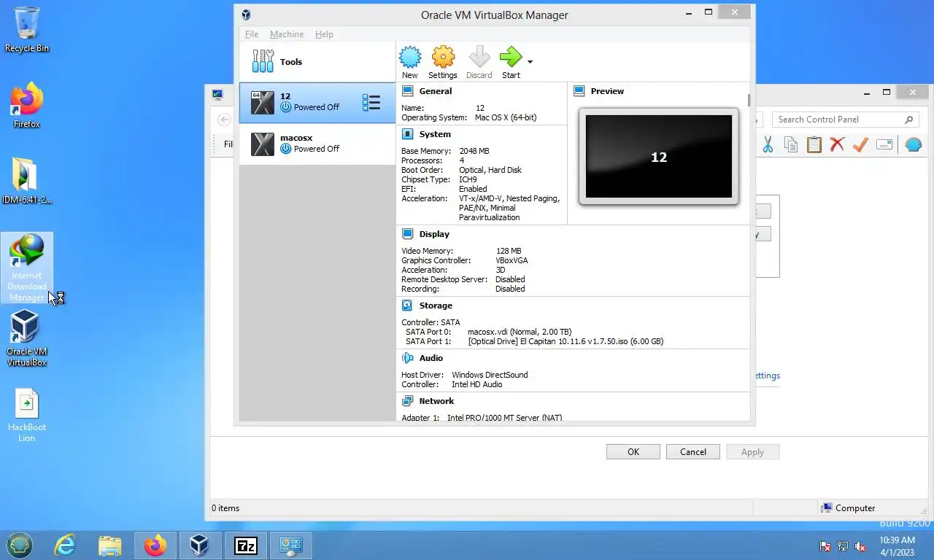
Task: Select Oracle VM VirtualBox desktop shortcut
Action: point(27,338)
